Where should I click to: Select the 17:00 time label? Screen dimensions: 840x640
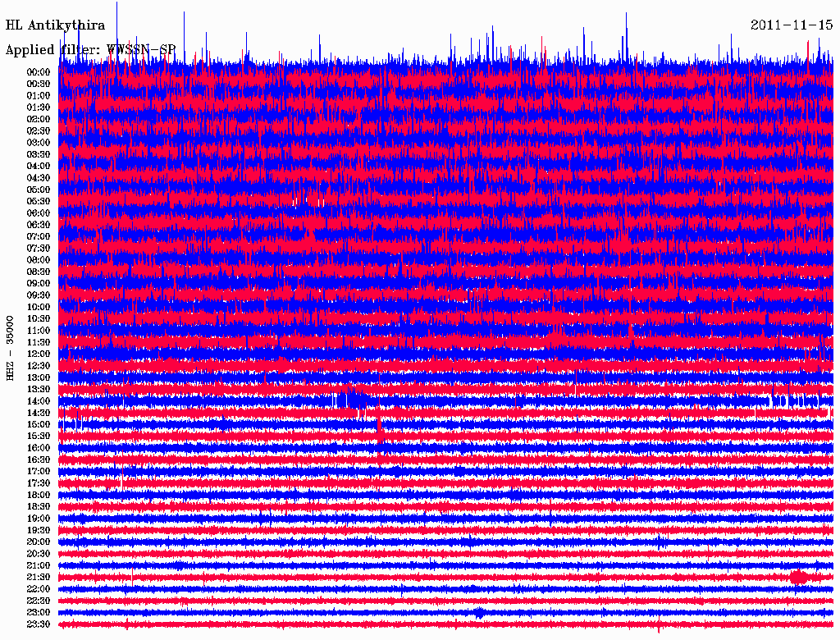point(39,472)
